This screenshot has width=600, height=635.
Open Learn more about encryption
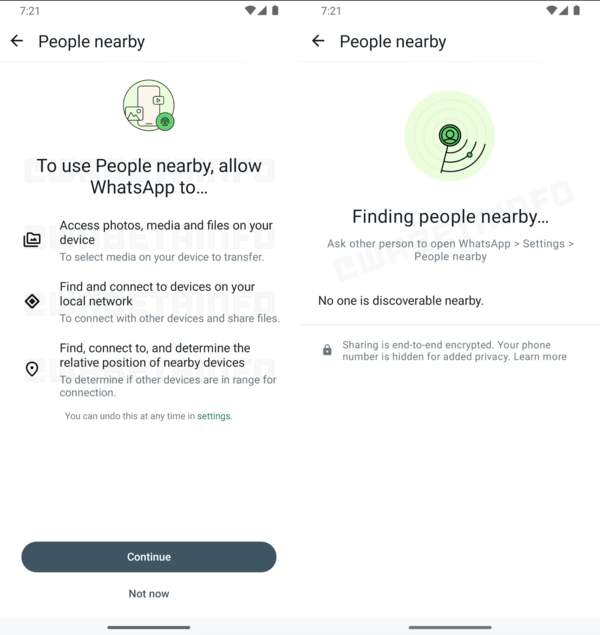(541, 357)
